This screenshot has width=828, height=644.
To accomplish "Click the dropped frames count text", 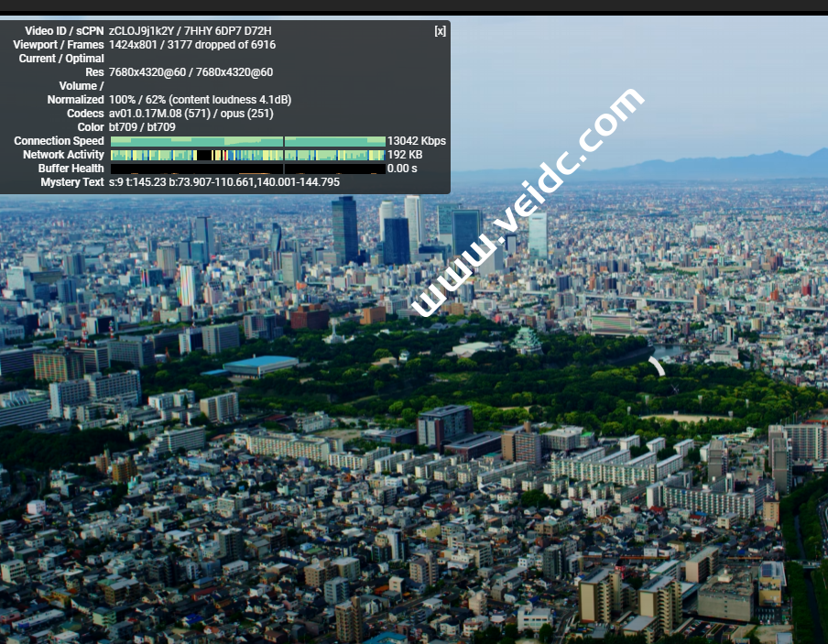I will [x=222, y=45].
